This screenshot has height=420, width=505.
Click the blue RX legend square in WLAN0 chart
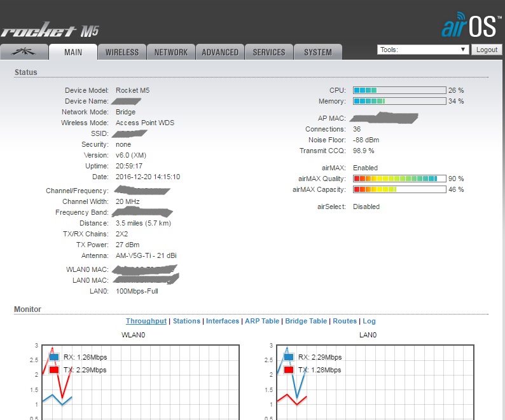click(55, 357)
